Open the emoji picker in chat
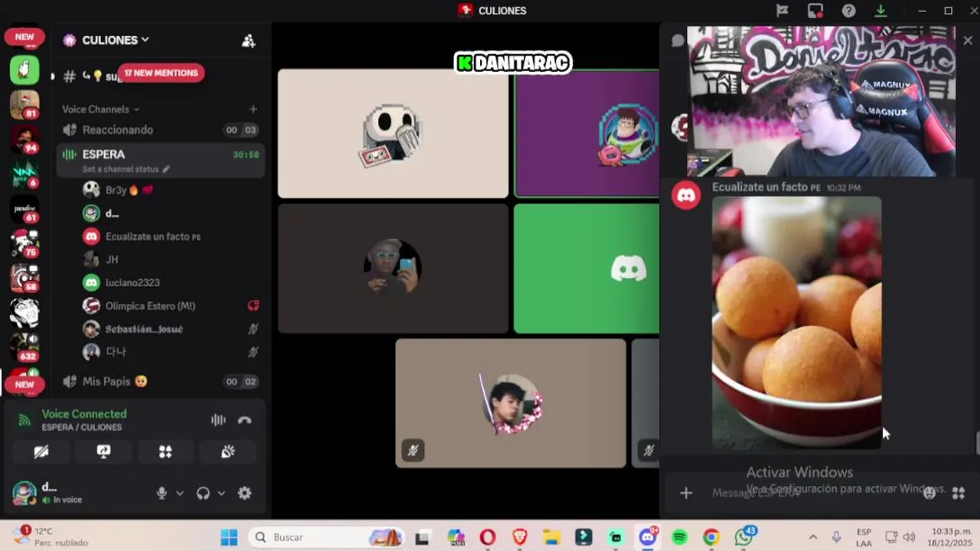Screen dimensions: 980x551 click(929, 493)
